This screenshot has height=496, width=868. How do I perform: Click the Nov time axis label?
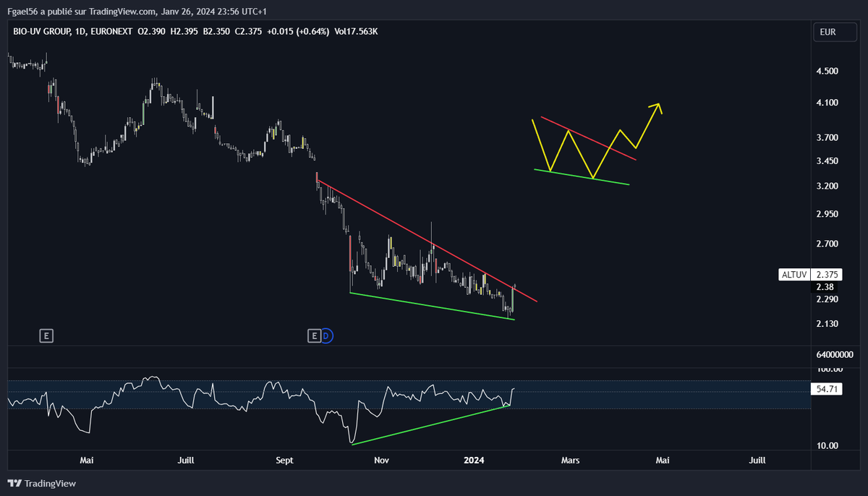point(383,460)
